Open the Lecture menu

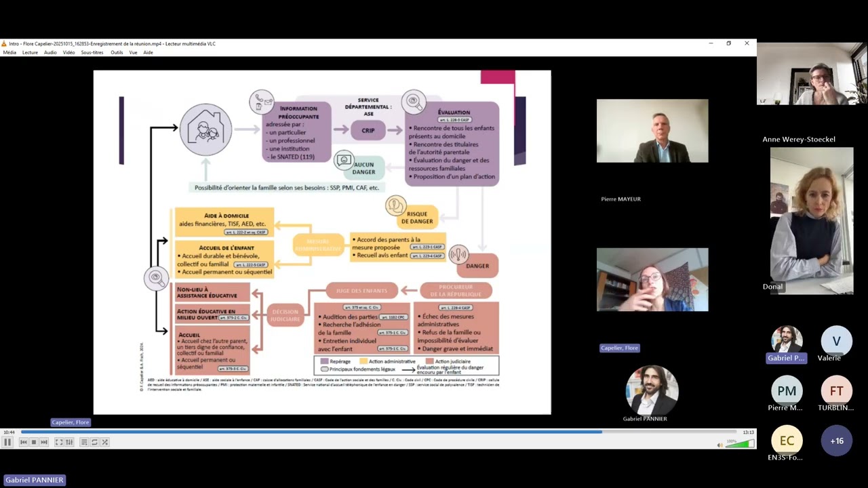click(30, 52)
